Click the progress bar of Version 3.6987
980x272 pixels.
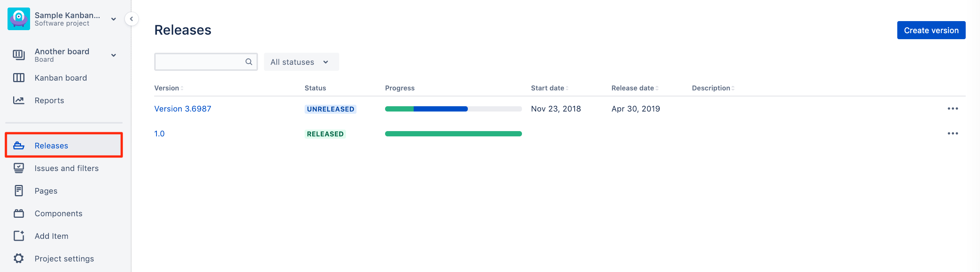pos(453,109)
